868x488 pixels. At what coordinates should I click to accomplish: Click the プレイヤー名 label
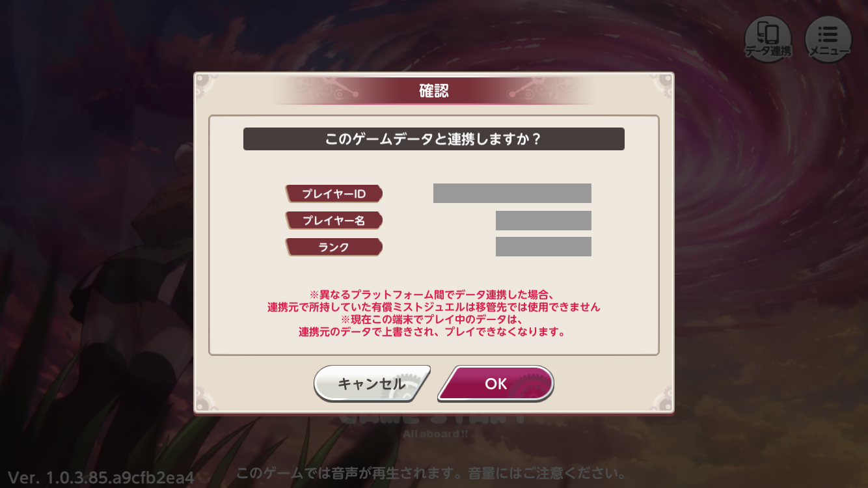click(x=334, y=221)
